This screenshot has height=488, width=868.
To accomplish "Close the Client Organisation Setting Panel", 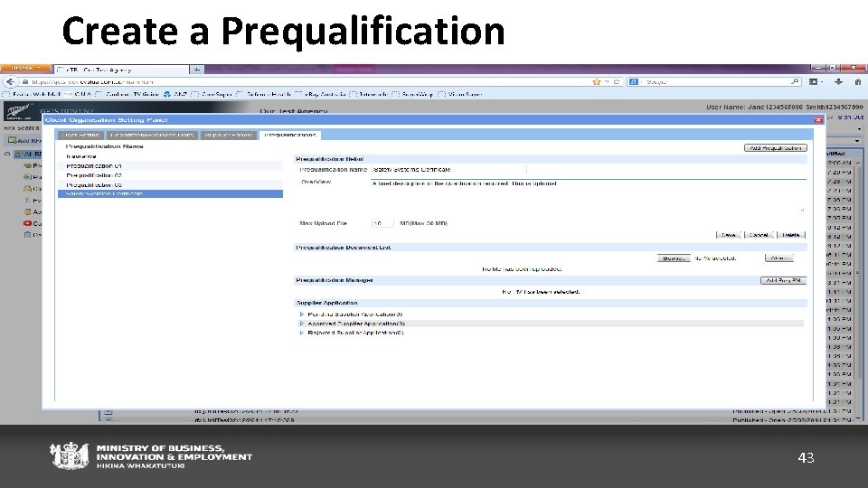I will tap(818, 120).
